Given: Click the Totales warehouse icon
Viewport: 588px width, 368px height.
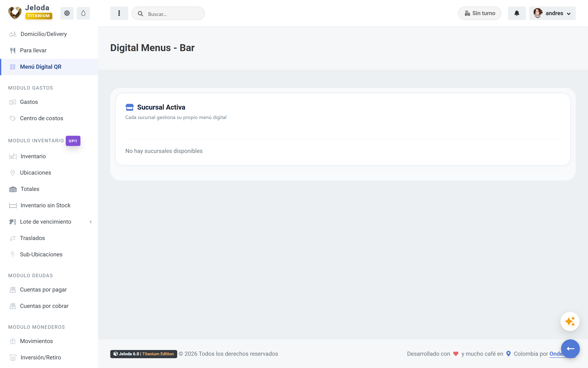Looking at the screenshot, I should point(13,189).
